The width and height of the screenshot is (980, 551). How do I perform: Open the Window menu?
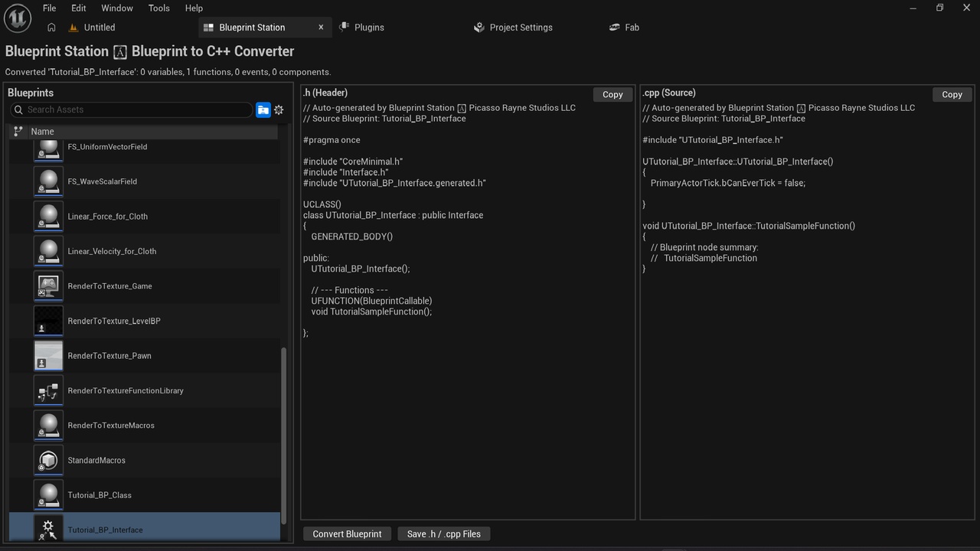pyautogui.click(x=117, y=8)
